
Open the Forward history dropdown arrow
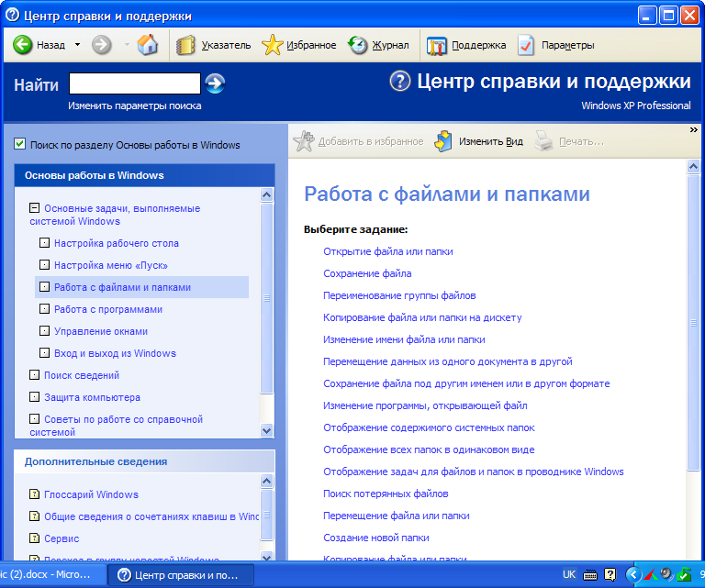(127, 45)
